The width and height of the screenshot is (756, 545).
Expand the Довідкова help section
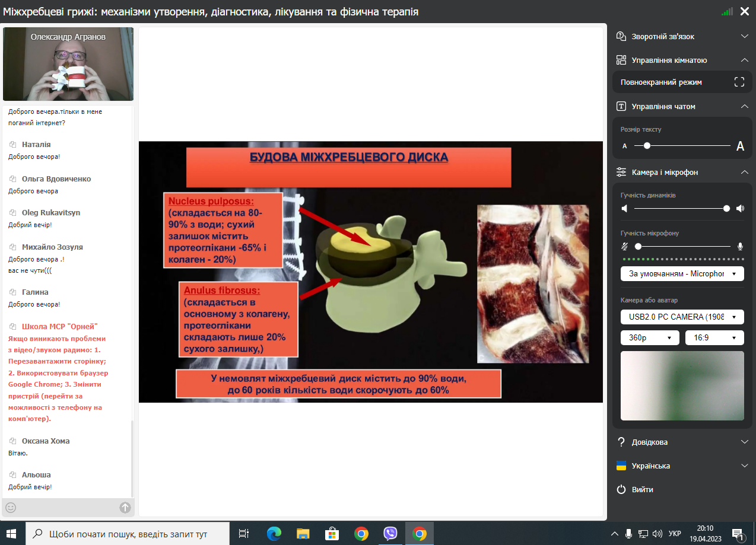[x=745, y=442]
